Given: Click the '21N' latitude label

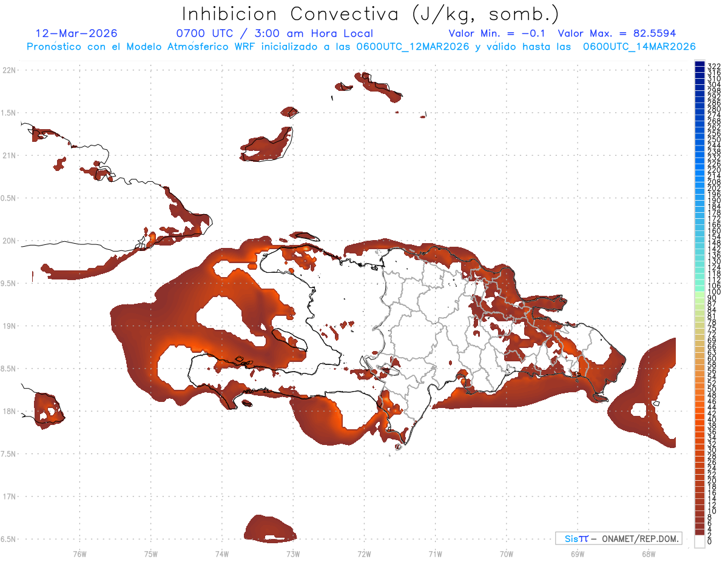Looking at the screenshot, I should 9,155.
